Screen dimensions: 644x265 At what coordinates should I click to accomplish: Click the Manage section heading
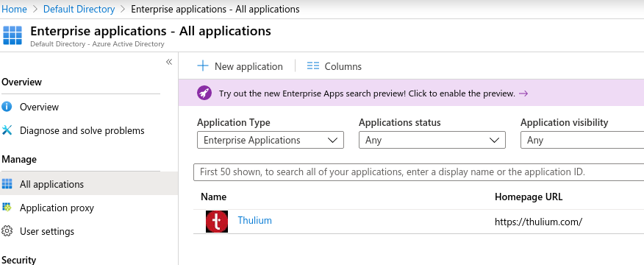pos(19,159)
